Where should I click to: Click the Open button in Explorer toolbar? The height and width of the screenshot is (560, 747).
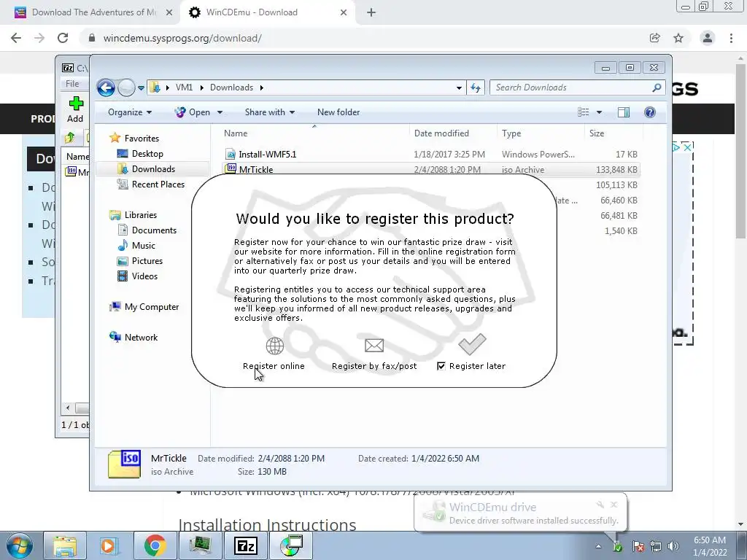click(192, 112)
